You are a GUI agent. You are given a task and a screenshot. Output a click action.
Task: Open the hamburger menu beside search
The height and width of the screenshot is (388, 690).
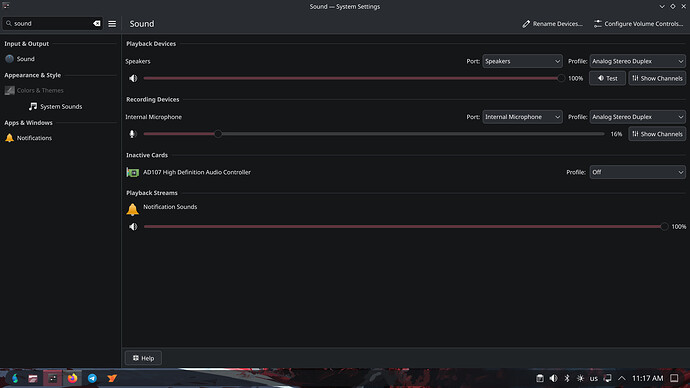(x=112, y=24)
